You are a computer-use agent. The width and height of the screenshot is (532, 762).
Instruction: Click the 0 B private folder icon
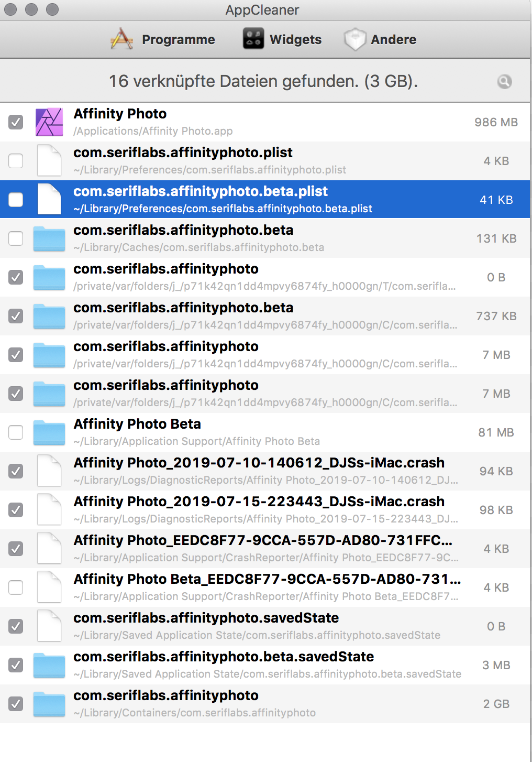click(x=49, y=277)
